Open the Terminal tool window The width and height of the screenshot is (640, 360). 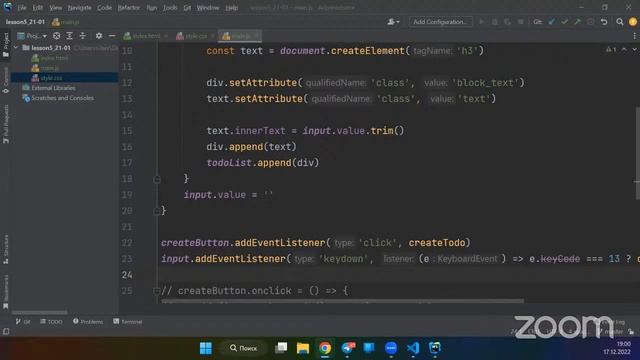click(x=128, y=322)
